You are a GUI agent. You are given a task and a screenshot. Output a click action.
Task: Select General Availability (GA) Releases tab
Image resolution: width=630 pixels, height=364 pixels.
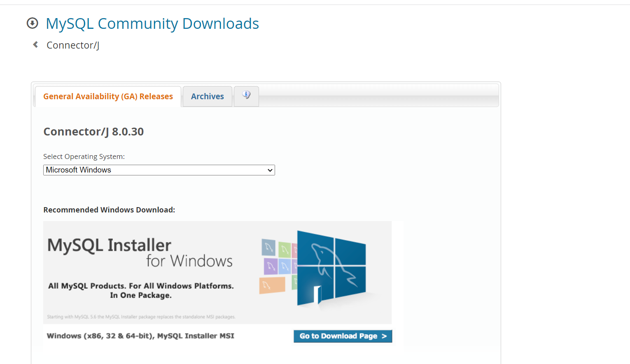pos(108,96)
